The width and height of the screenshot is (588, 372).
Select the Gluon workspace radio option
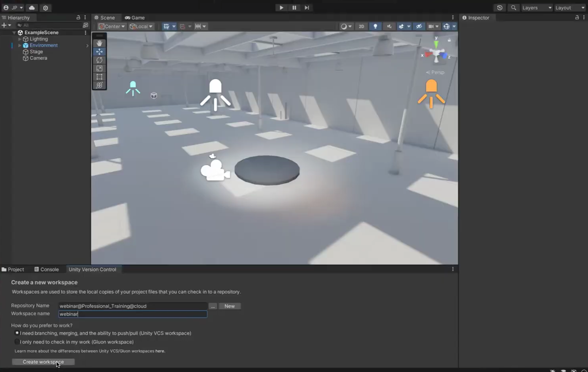[17, 342]
